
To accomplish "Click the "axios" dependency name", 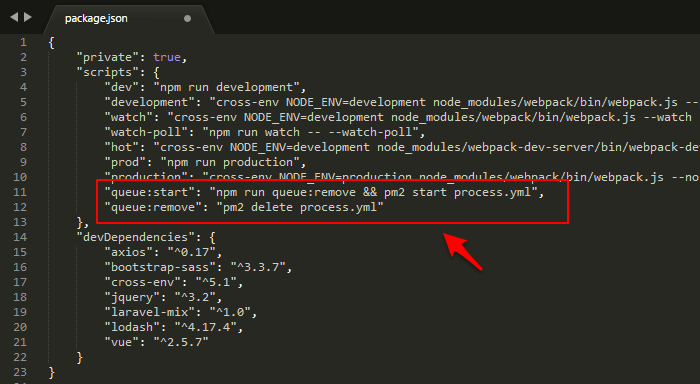I will coord(129,252).
